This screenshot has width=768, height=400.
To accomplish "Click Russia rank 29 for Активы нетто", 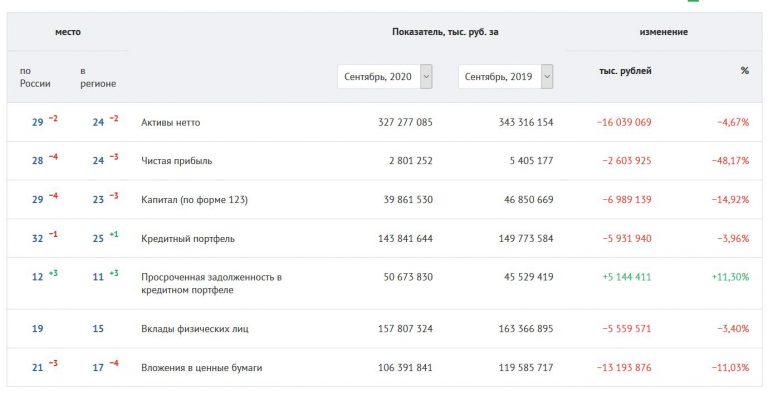I will pos(38,122).
